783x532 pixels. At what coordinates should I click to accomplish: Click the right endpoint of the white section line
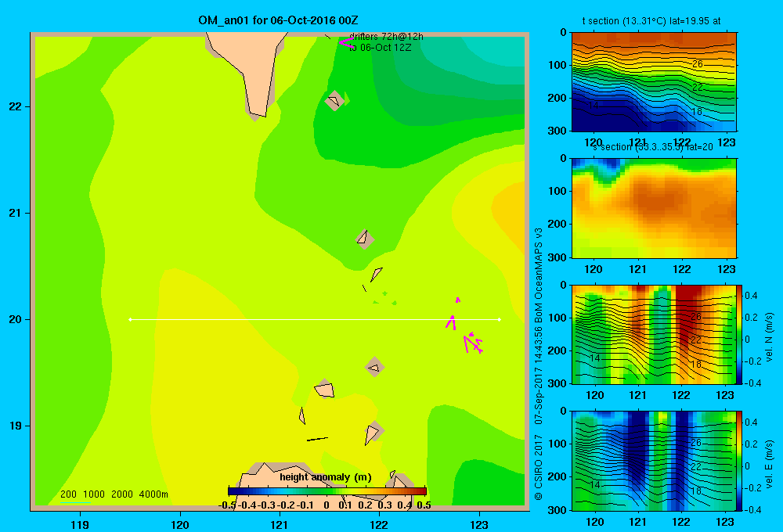coord(500,319)
